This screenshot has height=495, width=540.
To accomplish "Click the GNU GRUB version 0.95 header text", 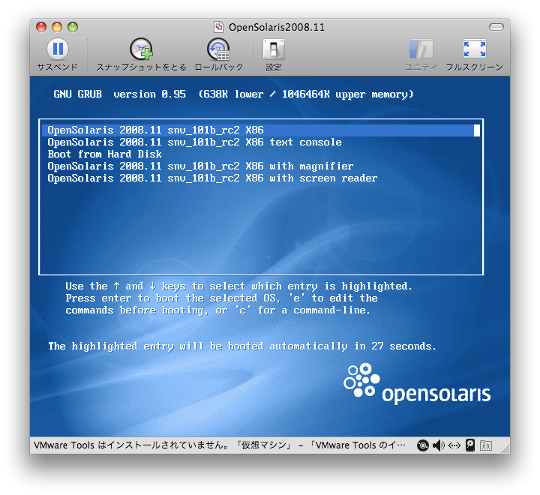I will point(120,94).
